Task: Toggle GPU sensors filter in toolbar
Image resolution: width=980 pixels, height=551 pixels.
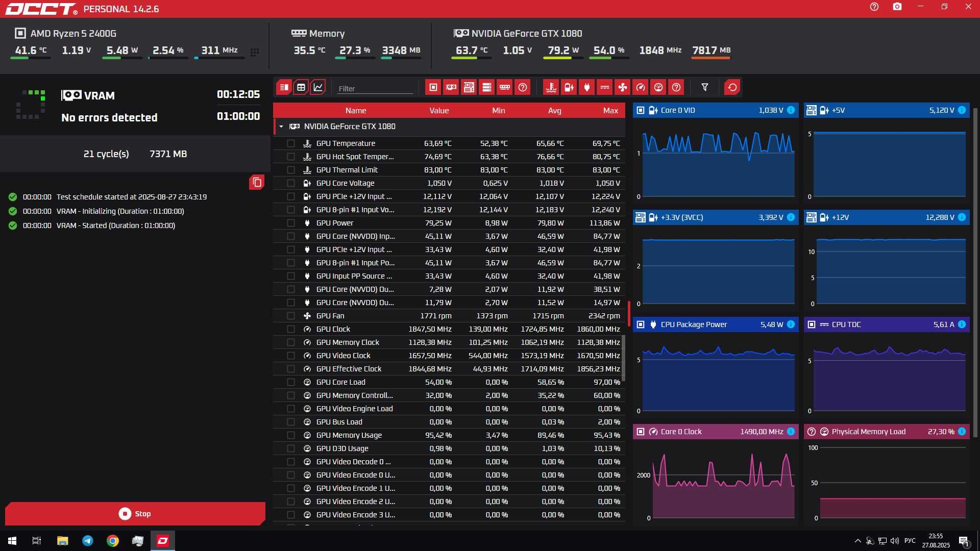Action: click(x=451, y=87)
